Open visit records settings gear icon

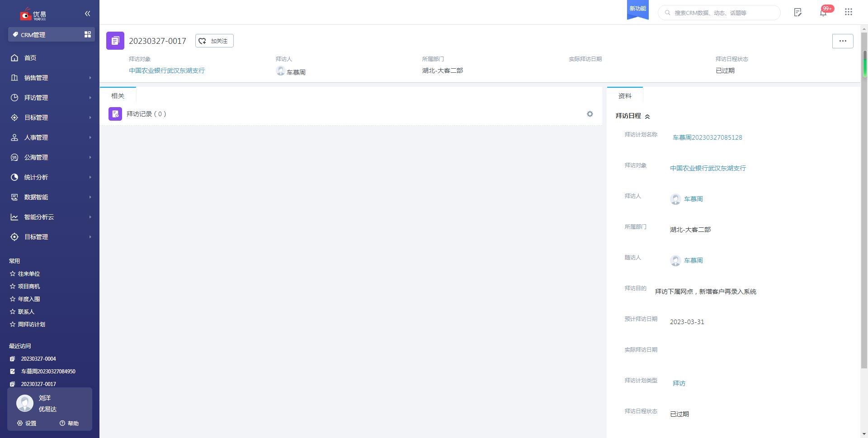[590, 114]
